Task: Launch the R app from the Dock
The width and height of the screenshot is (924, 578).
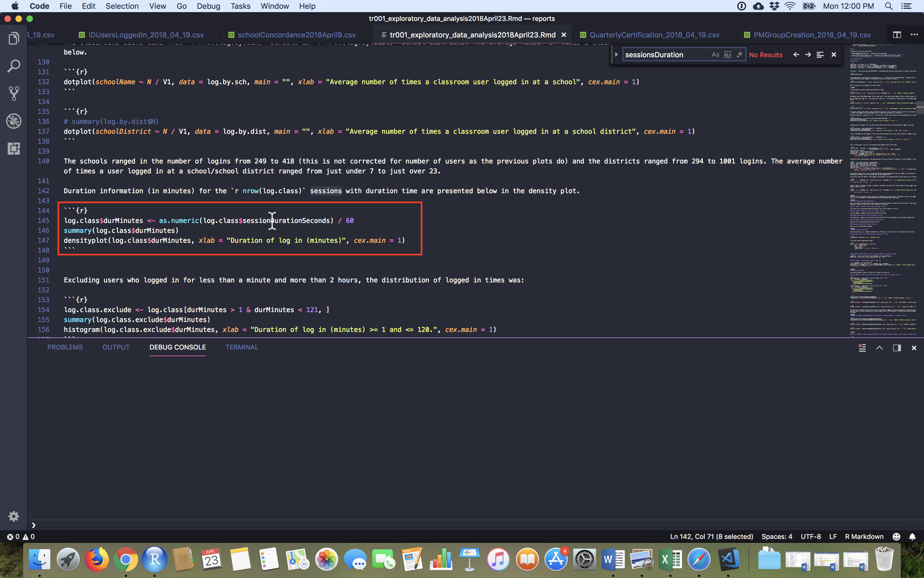Action: click(x=154, y=559)
